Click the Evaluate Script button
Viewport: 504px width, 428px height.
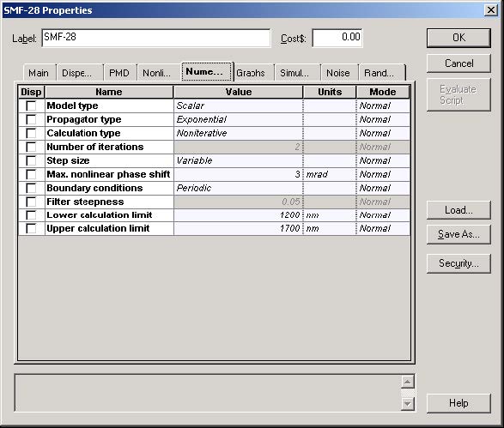pos(458,94)
